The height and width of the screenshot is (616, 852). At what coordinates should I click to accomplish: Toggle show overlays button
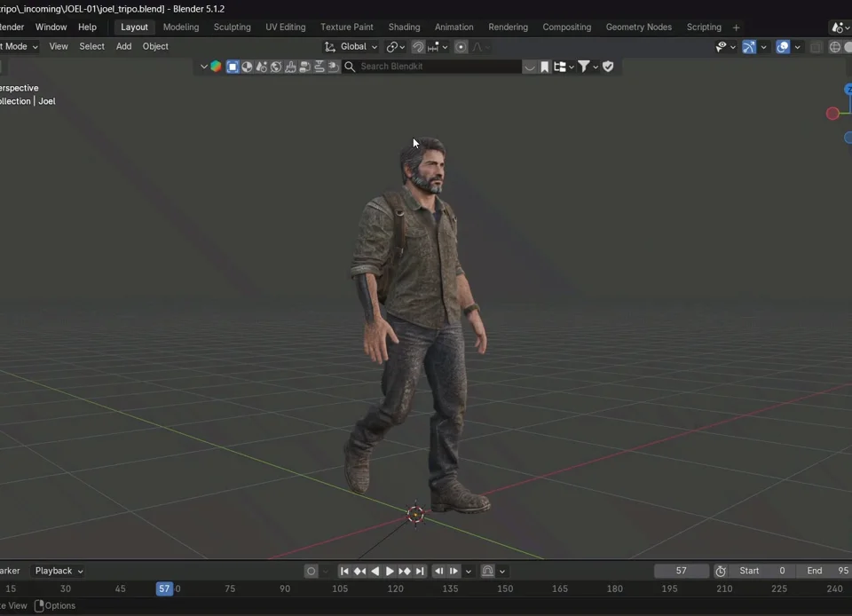(x=783, y=47)
